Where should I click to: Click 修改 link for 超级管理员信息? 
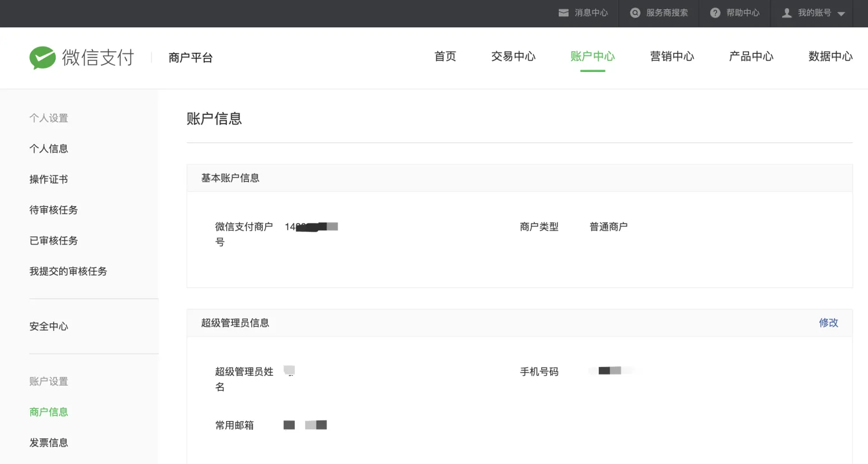(x=828, y=323)
